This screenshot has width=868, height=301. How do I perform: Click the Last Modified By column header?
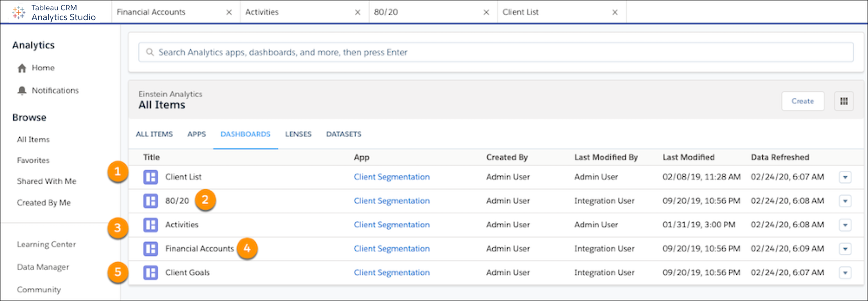pyautogui.click(x=606, y=157)
